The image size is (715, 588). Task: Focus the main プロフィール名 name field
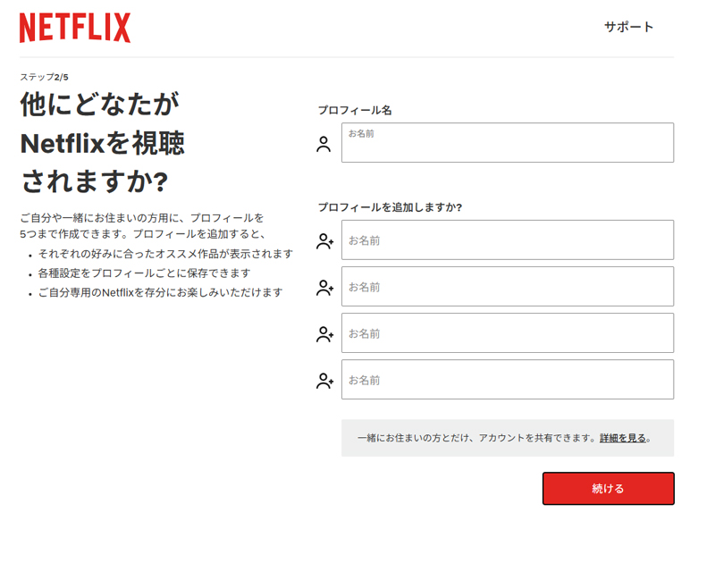507,144
